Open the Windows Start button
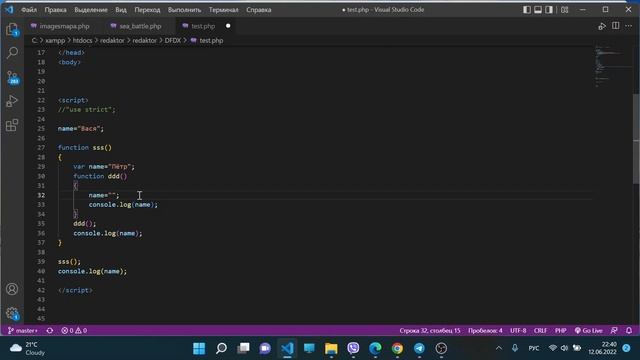The width and height of the screenshot is (640, 360). (x=199, y=348)
